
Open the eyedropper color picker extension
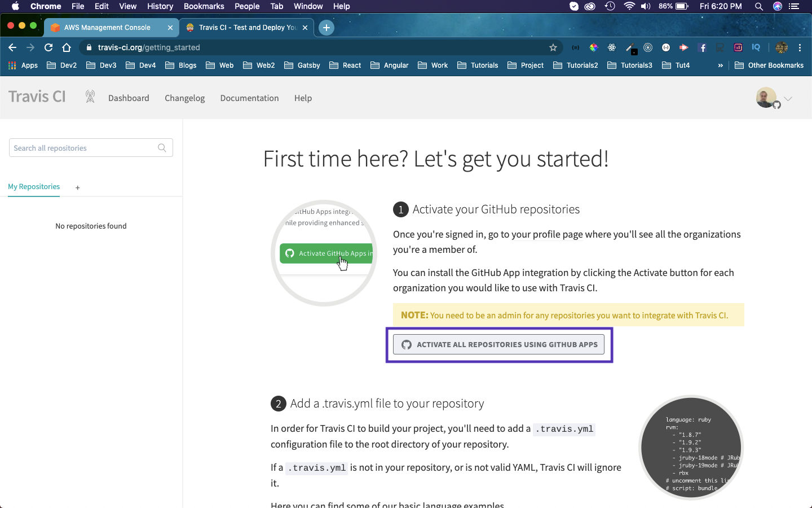pos(630,48)
